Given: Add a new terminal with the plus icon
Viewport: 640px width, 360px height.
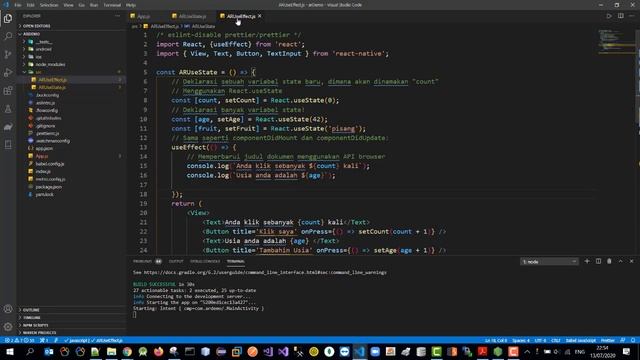Looking at the screenshot, I should 587,261.
